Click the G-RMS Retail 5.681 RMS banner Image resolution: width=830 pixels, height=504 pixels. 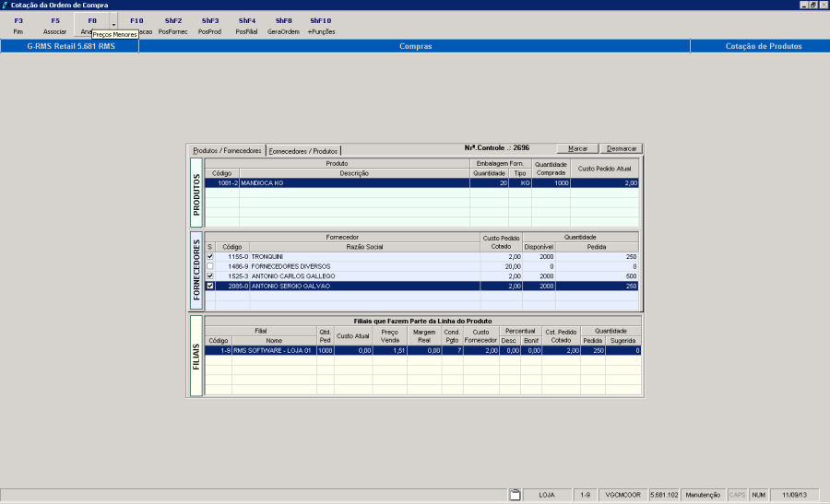tap(71, 46)
